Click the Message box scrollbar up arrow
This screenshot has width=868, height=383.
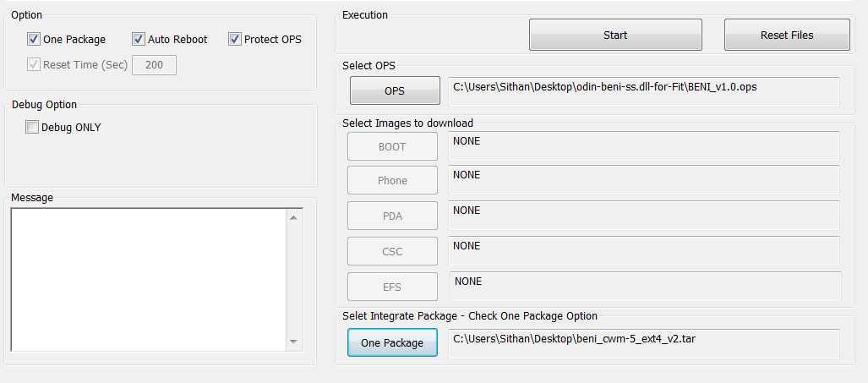point(293,217)
